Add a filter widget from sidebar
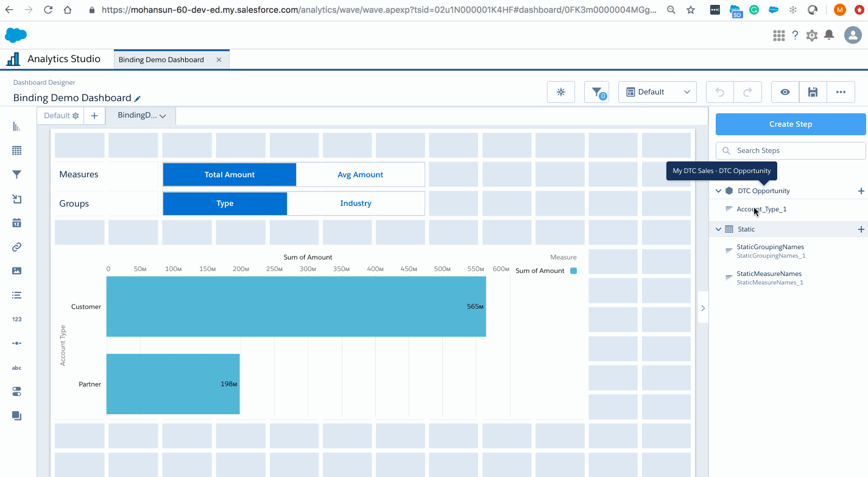Screen dimensions: 868x477 16,175
